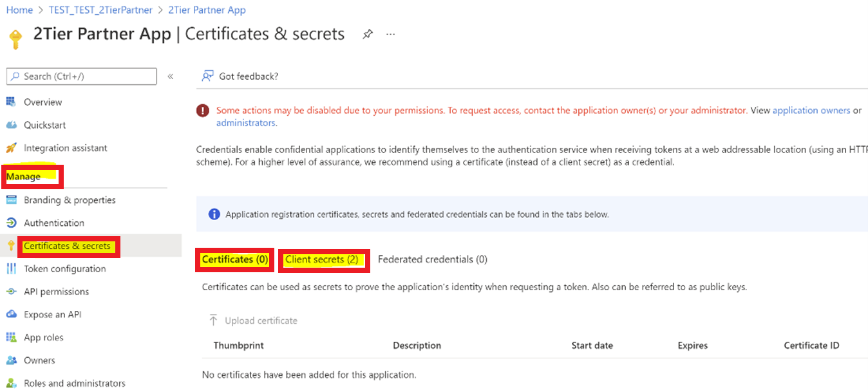Click Upload certificate button
This screenshot has width=868, height=390.
coord(253,320)
